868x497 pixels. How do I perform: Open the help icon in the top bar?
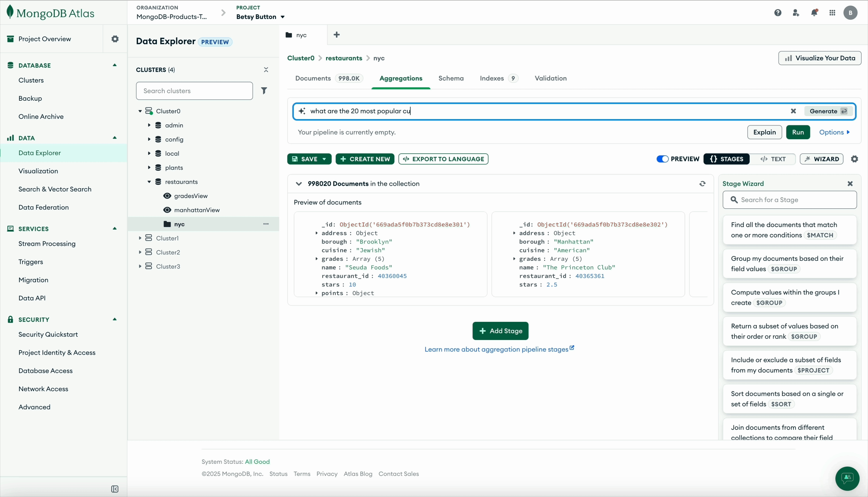click(x=778, y=13)
